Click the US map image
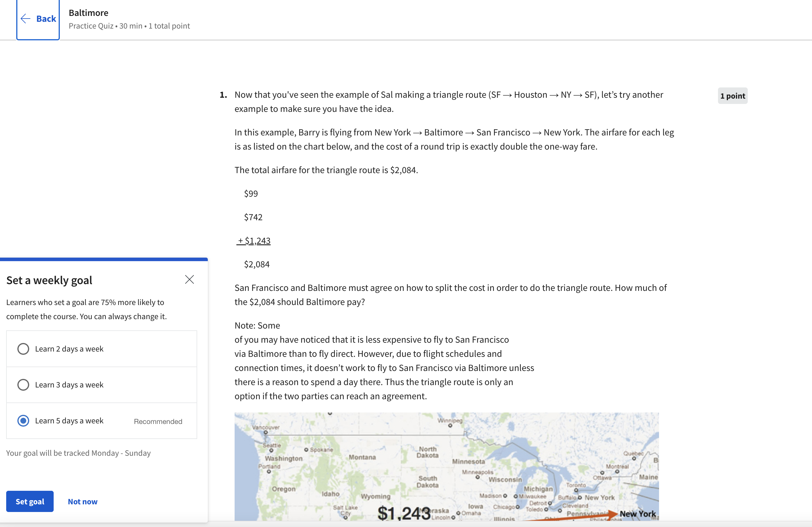Image resolution: width=812 pixels, height=527 pixels. click(x=446, y=466)
